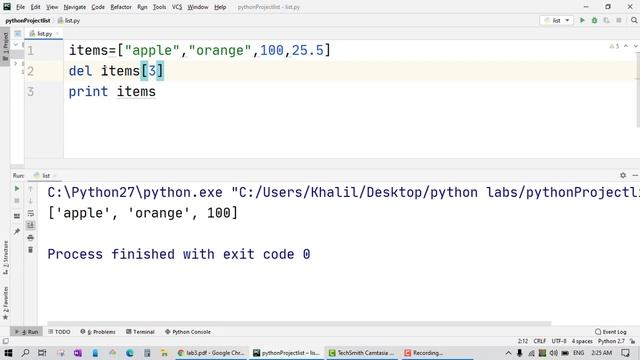Run with coverage from the top toolbar
The width and height of the screenshot is (640, 360).
[x=607, y=20]
